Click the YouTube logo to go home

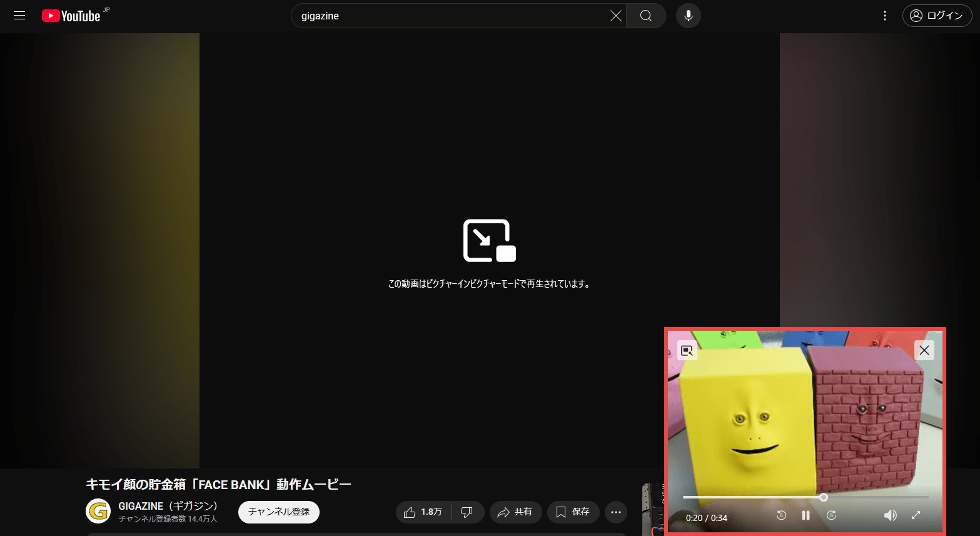(x=71, y=16)
